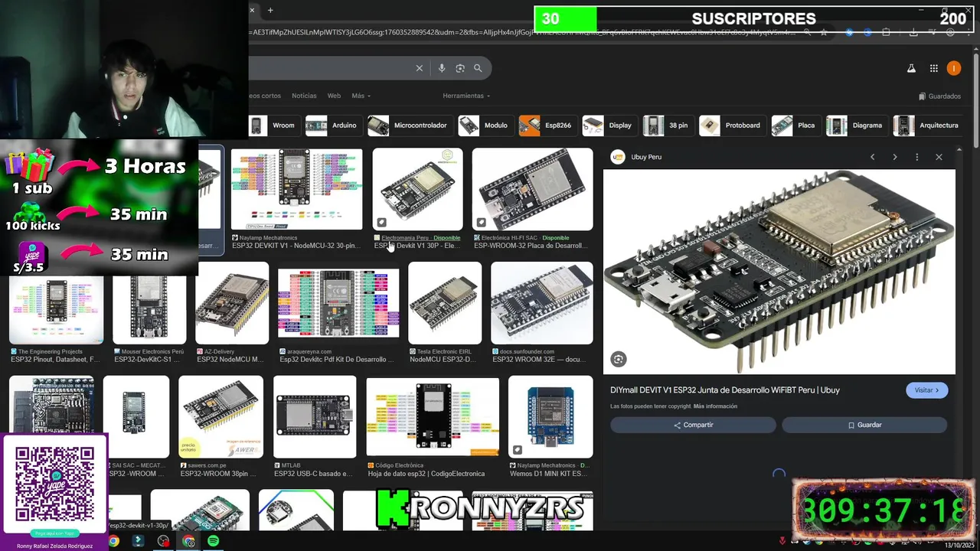Filter results by Esp8266 chip

[x=547, y=126]
